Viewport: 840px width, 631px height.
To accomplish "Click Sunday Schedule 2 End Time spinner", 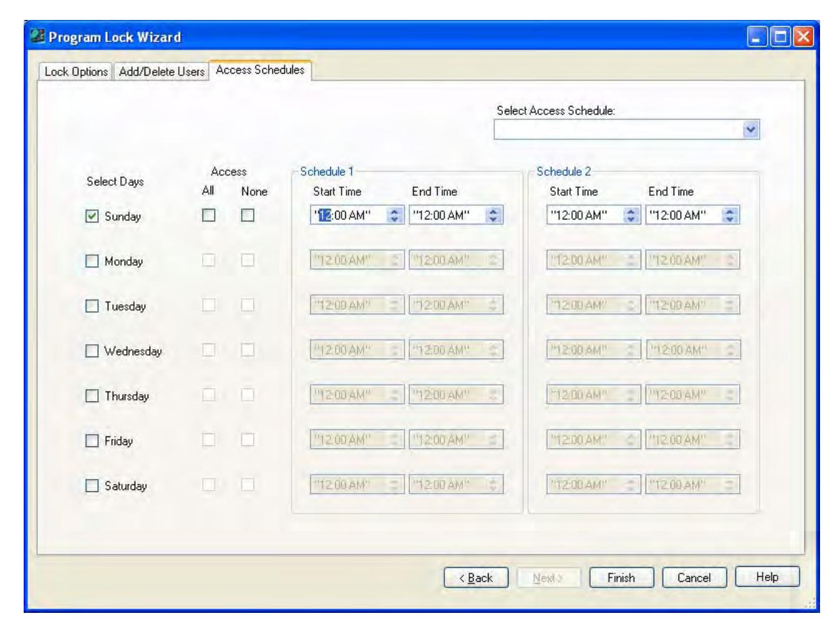I will tap(730, 215).
